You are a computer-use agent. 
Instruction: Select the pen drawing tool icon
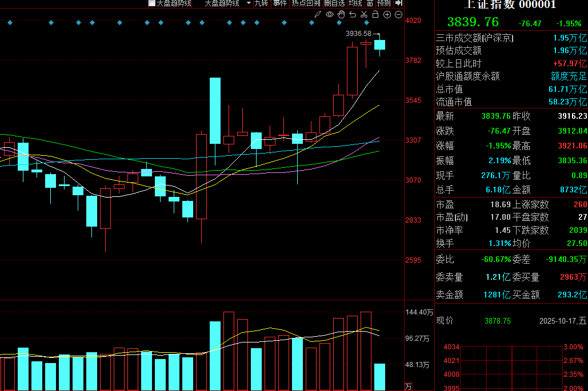click(317, 14)
